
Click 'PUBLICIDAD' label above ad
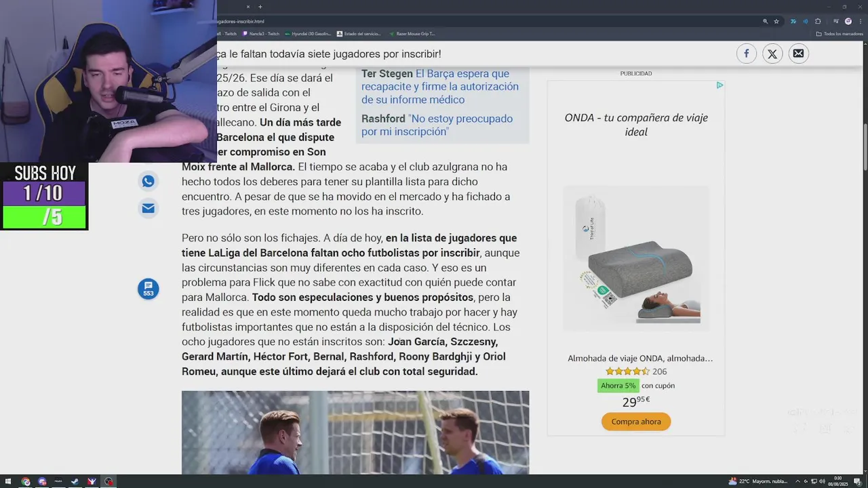tap(636, 73)
